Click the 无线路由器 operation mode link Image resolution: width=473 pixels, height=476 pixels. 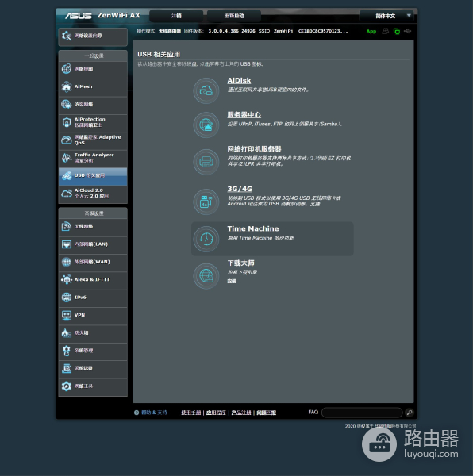pyautogui.click(x=170, y=31)
